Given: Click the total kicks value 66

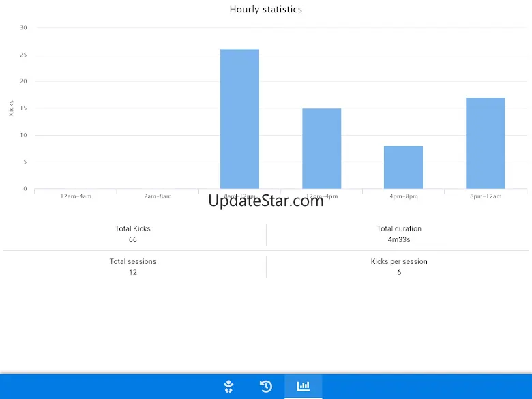Looking at the screenshot, I should (x=133, y=239).
